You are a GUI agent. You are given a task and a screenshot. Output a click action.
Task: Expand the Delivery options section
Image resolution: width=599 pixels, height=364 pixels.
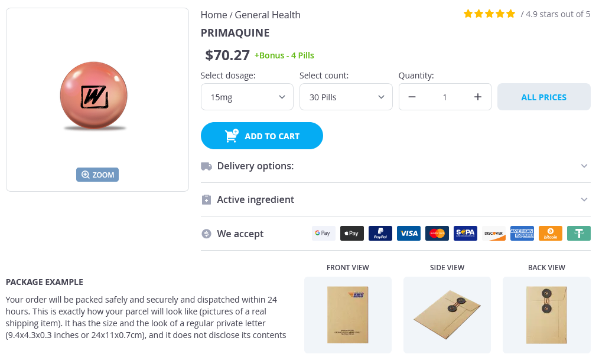[395, 166]
